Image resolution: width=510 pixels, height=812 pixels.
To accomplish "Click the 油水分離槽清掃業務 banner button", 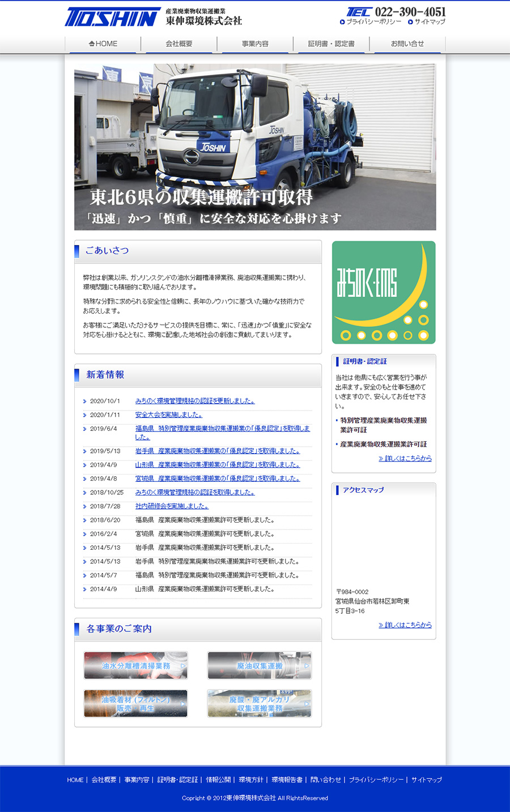I will click(x=135, y=665).
